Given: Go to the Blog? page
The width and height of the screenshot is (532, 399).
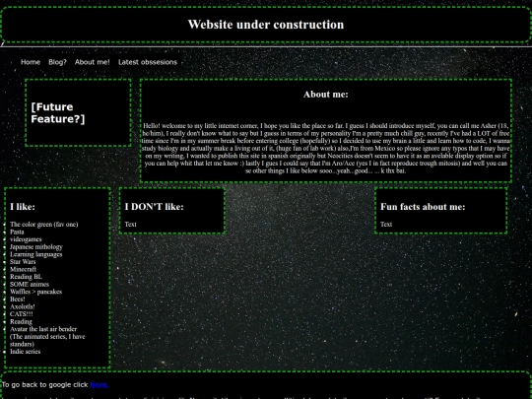Looking at the screenshot, I should [x=57, y=62].
